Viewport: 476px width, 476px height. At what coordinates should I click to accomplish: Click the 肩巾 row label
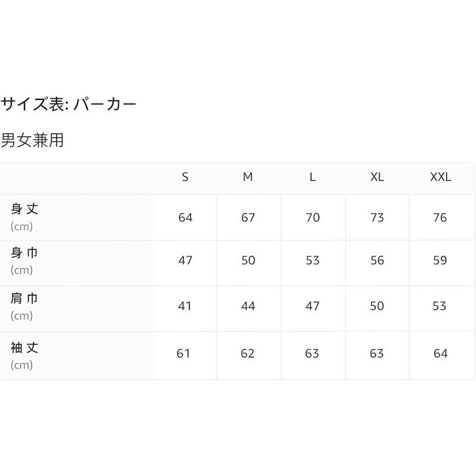pyautogui.click(x=24, y=298)
